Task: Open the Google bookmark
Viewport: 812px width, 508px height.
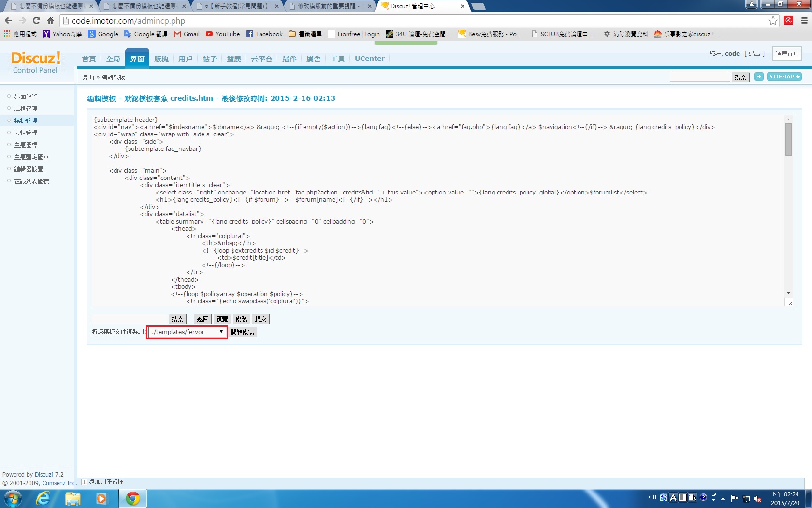Action: click(x=103, y=34)
